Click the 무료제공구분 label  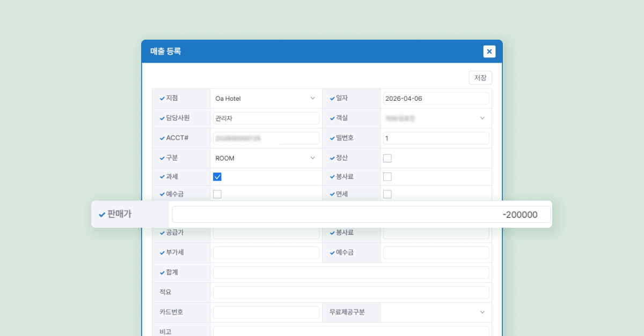click(x=347, y=312)
